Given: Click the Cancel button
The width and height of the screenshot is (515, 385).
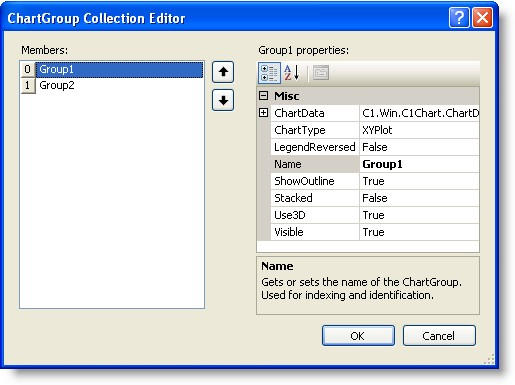Looking at the screenshot, I should click(x=439, y=336).
